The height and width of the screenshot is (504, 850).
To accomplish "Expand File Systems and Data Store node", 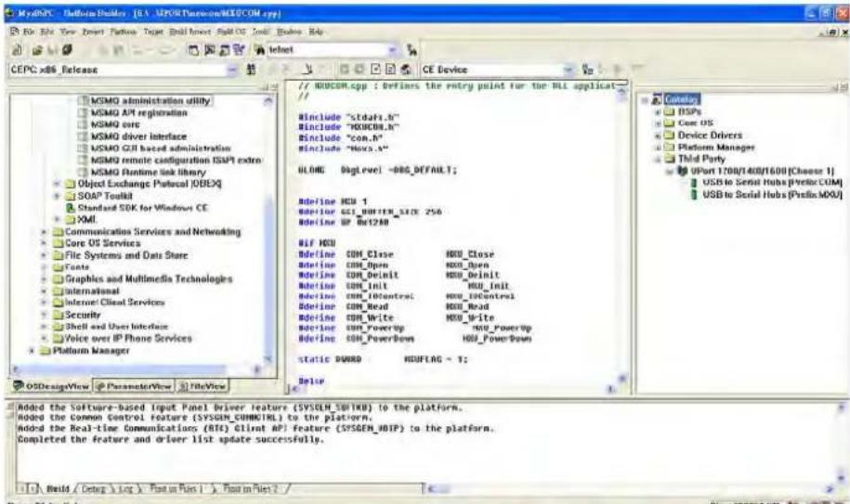I will pyautogui.click(x=45, y=255).
